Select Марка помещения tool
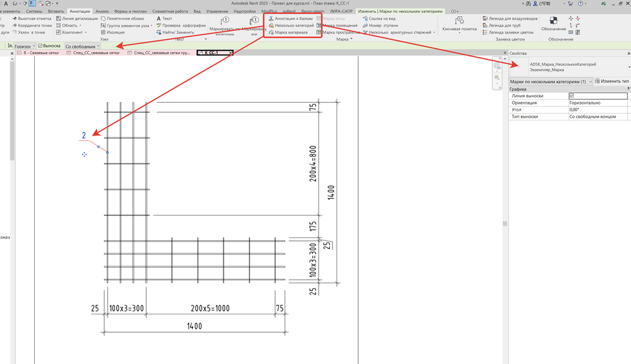631x364 pixels. pyautogui.click(x=337, y=25)
